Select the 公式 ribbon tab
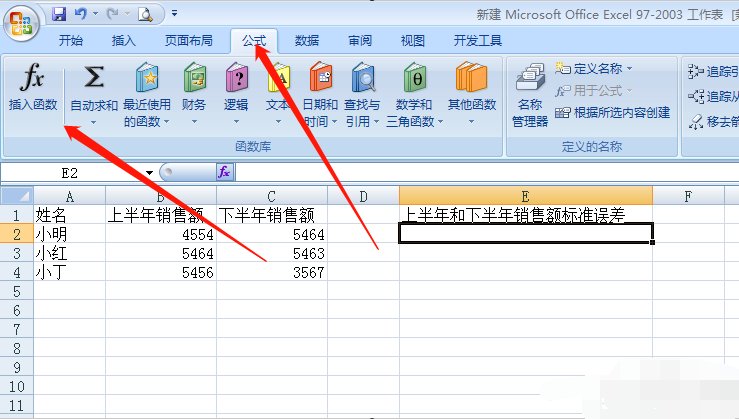739x419 pixels. [254, 41]
